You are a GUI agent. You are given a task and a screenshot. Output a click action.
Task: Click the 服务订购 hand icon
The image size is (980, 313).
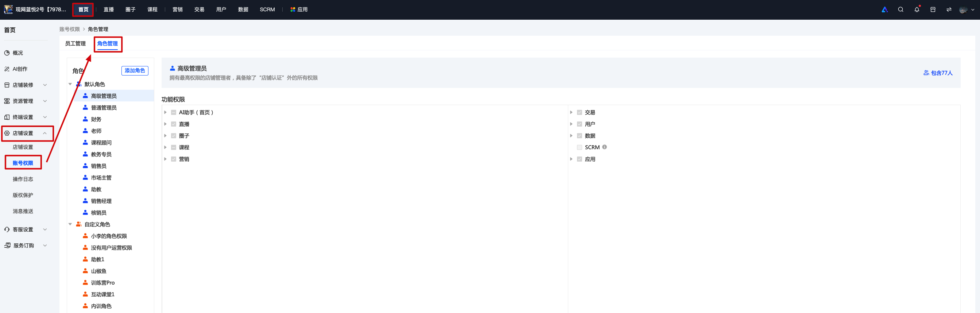[7, 245]
